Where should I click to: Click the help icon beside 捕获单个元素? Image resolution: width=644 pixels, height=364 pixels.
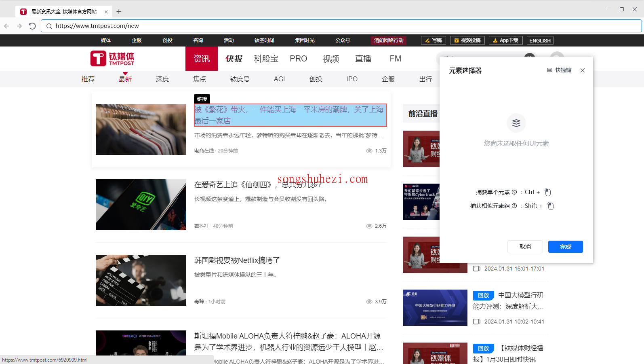click(x=514, y=192)
